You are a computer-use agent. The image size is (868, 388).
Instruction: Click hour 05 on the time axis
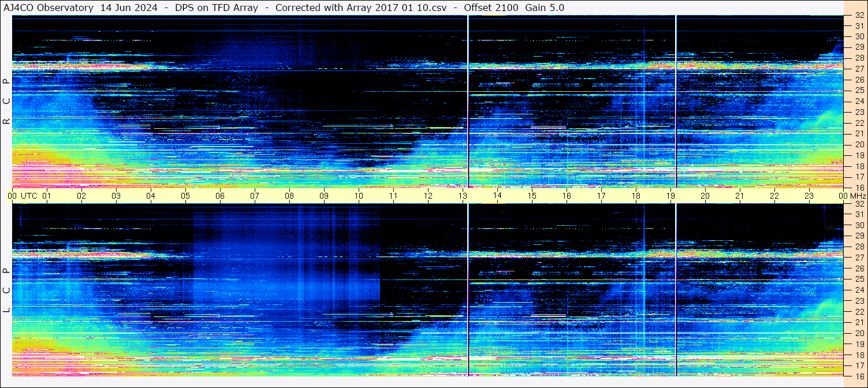tap(185, 196)
